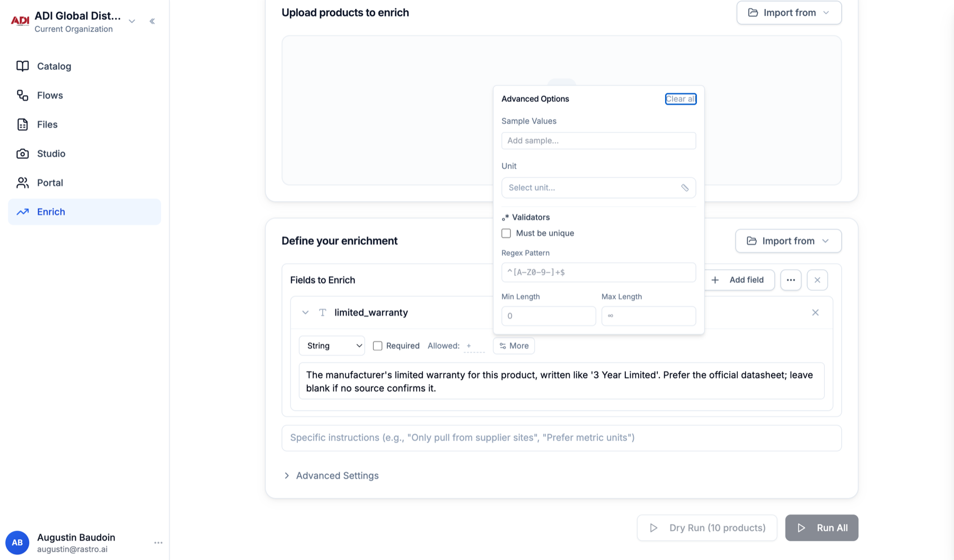Open Portal in the sidebar
This screenshot has height=560, width=954.
click(84, 183)
